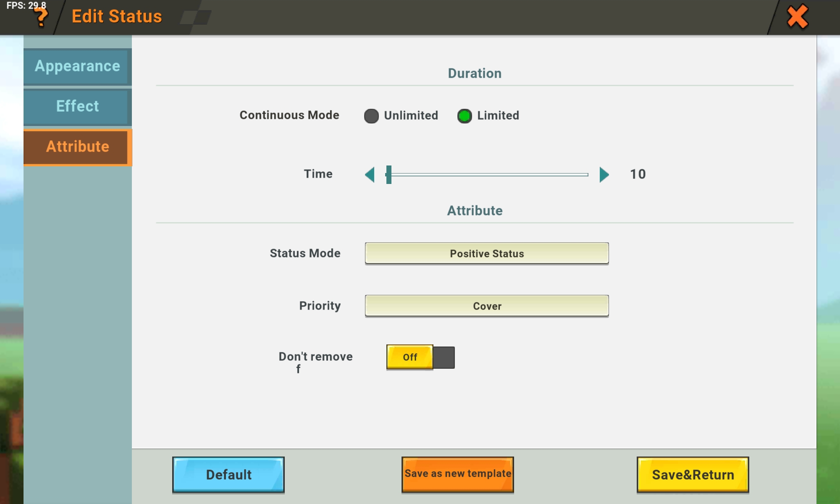Select the Limited continuous mode radio
Image resolution: width=840 pixels, height=504 pixels.
465,116
